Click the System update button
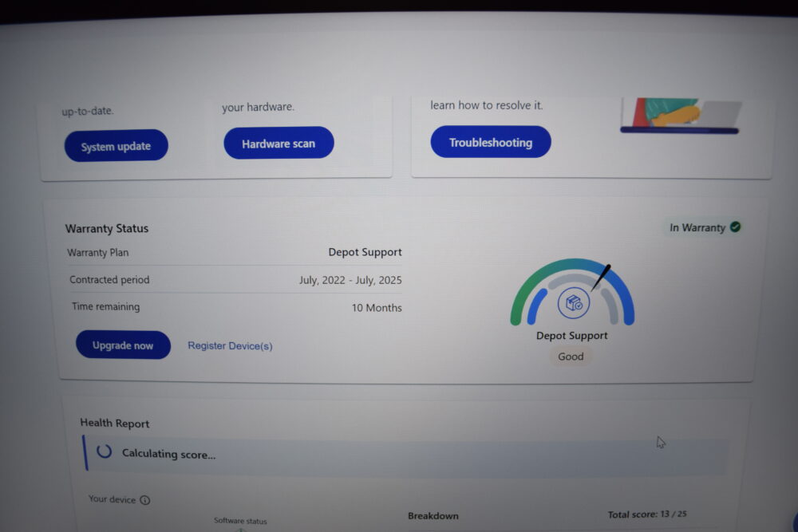The width and height of the screenshot is (798, 532). click(x=116, y=145)
